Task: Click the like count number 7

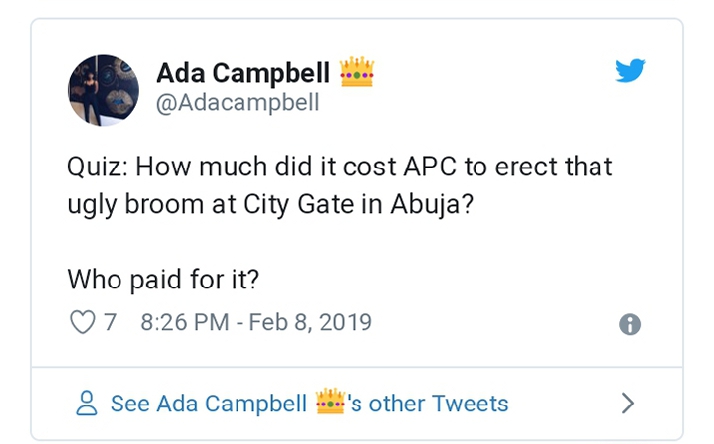Action: click(111, 323)
